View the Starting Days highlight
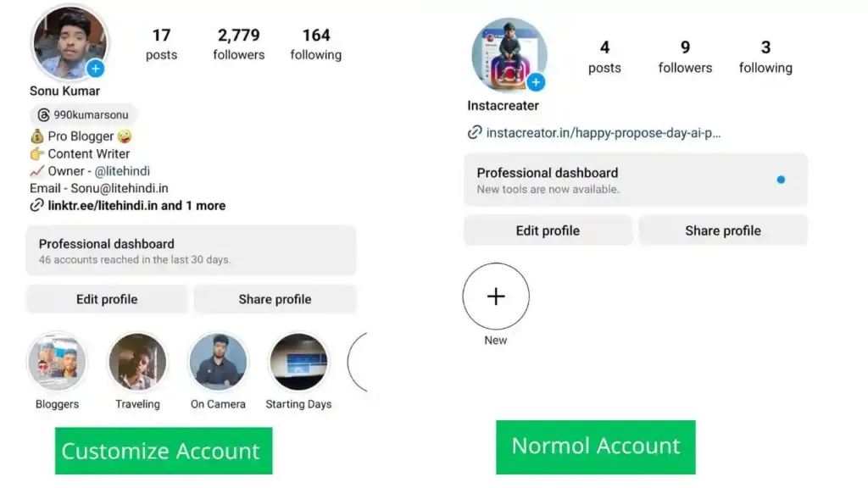Screen dimensions: 868x488 [x=298, y=362]
